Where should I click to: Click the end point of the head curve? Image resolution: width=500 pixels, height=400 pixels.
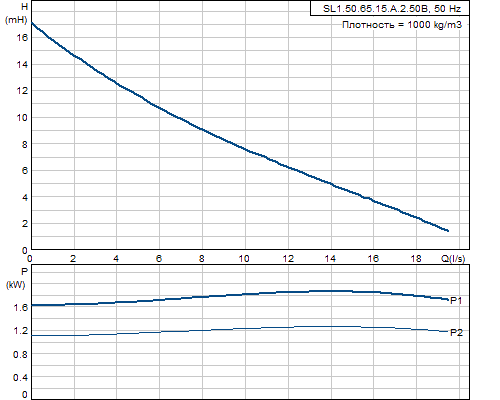coord(448,230)
